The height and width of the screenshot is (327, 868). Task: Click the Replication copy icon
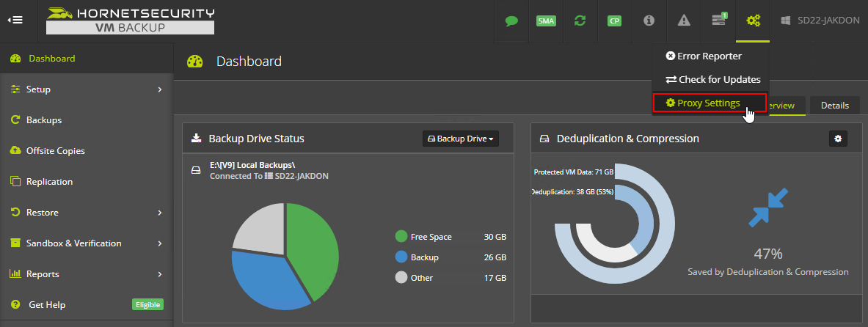point(15,182)
